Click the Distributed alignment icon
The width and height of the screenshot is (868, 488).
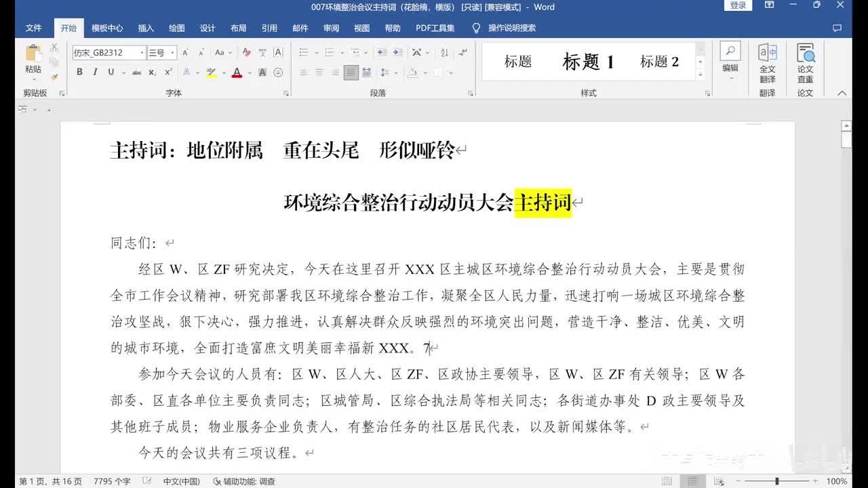click(x=367, y=73)
